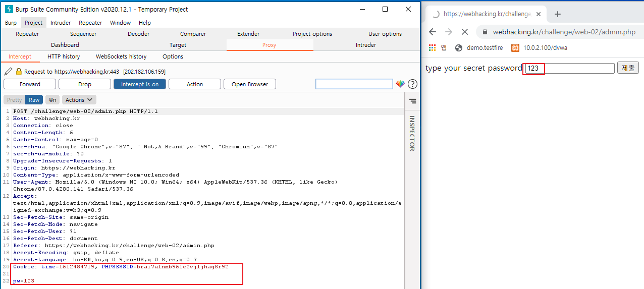This screenshot has width=644, height=289.
Task: Open the Burp menu
Action: point(11,23)
